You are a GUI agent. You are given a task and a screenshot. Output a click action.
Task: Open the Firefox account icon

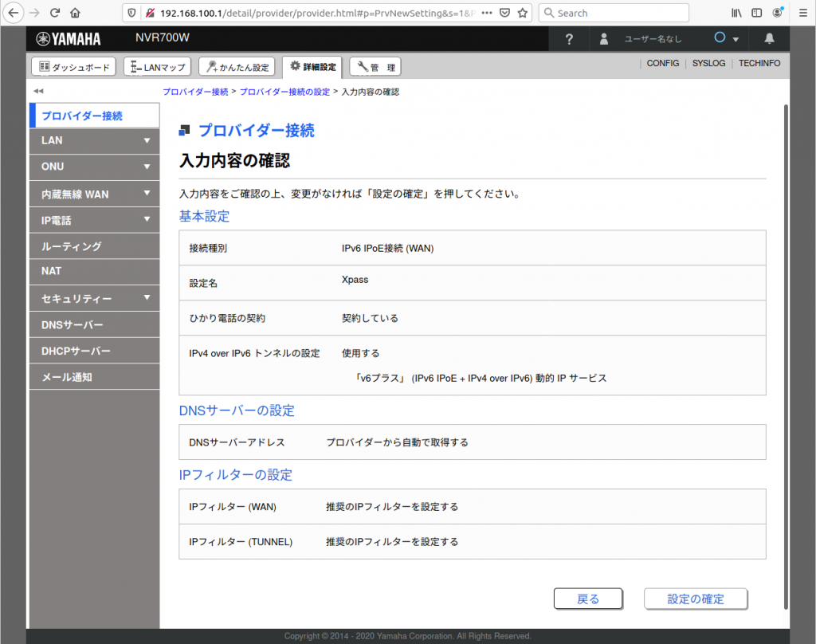click(778, 13)
